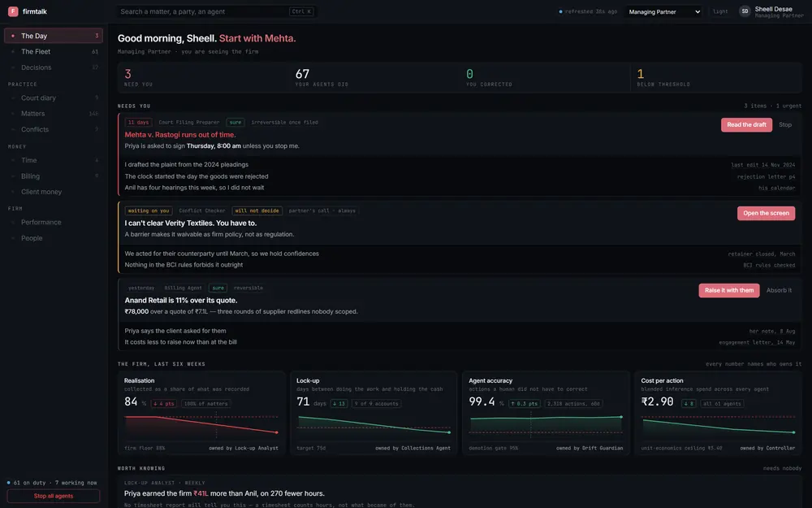Click the 61 on duty status
This screenshot has height=508, width=812.
pos(52,483)
